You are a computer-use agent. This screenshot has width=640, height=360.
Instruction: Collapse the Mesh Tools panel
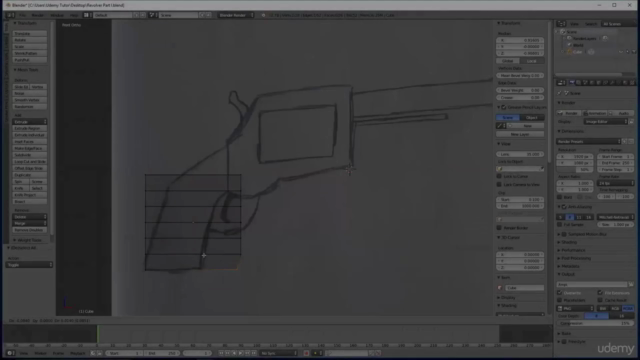(15, 70)
